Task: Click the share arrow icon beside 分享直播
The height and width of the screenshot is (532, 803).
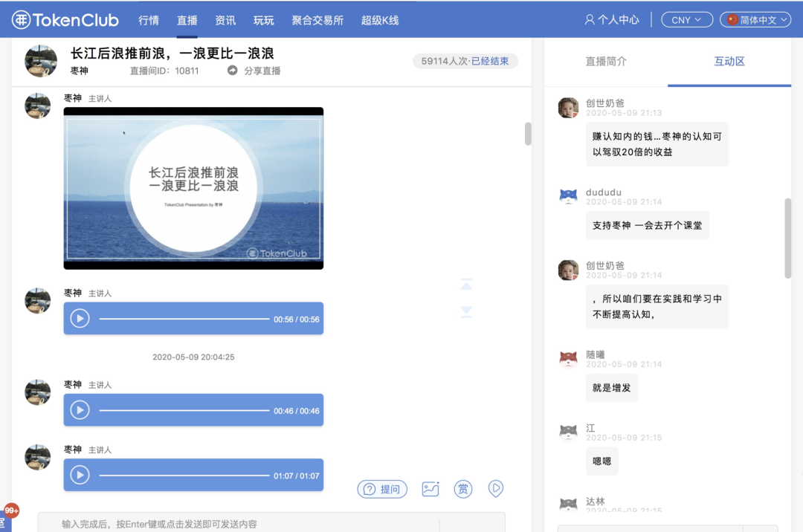Action: click(x=233, y=70)
